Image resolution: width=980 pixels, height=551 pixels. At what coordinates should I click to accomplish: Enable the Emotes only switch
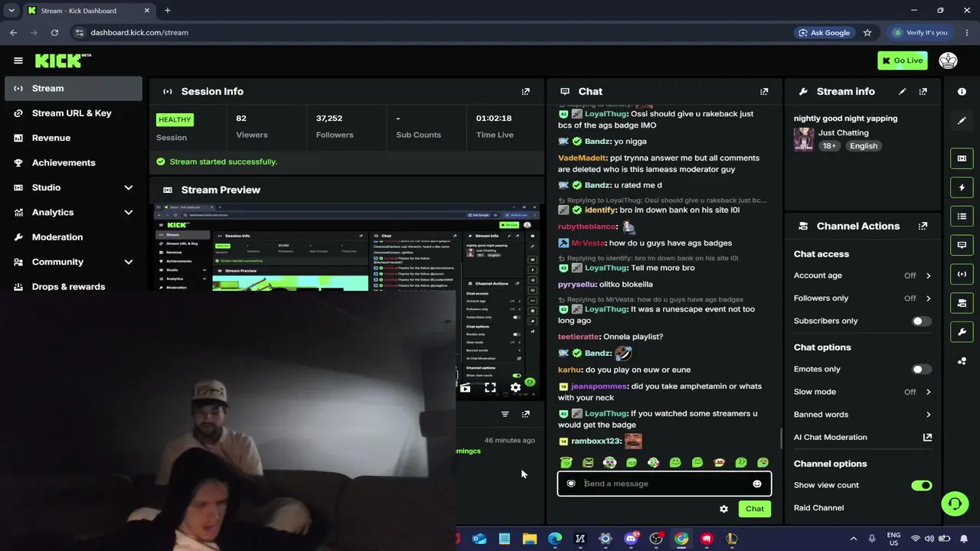(x=921, y=370)
